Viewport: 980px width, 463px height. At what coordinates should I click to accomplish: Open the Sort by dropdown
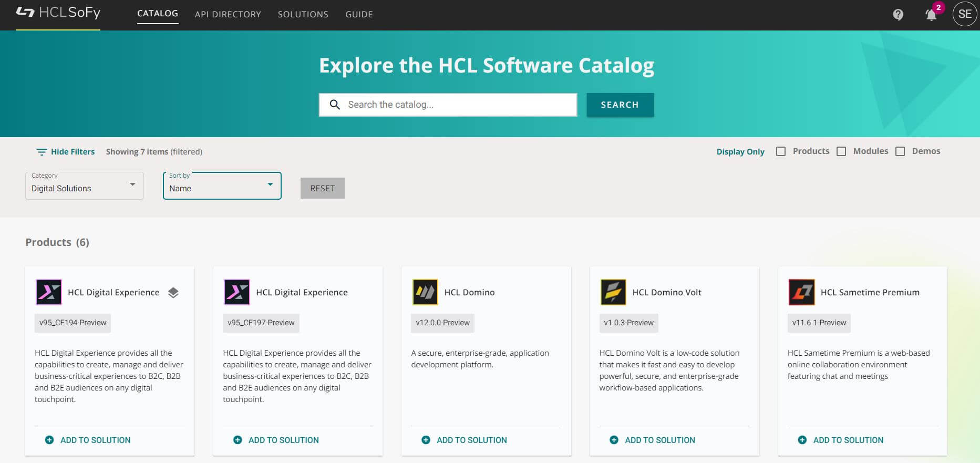[x=222, y=186]
